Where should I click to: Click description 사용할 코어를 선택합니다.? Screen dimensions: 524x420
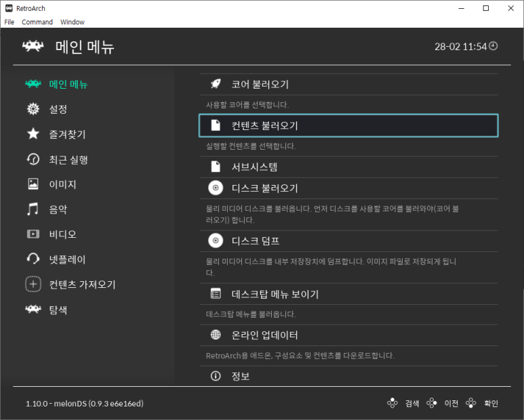tap(247, 105)
